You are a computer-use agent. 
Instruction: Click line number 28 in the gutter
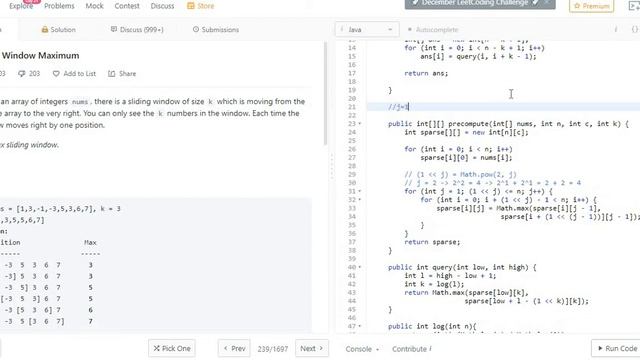(x=351, y=166)
